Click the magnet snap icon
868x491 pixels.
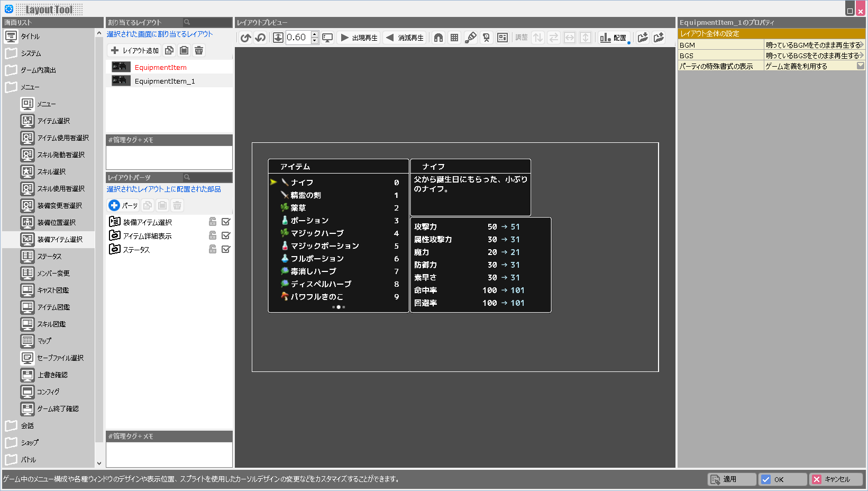coord(438,38)
